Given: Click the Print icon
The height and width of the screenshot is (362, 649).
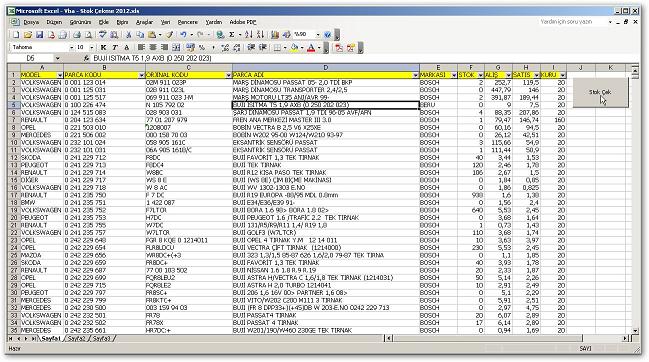Looking at the screenshot, I should pos(77,35).
